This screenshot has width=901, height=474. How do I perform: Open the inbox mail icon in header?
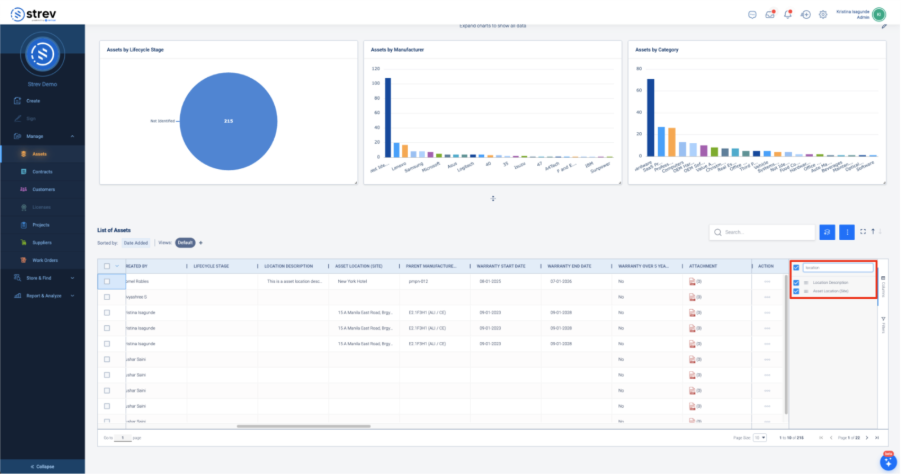pos(770,14)
